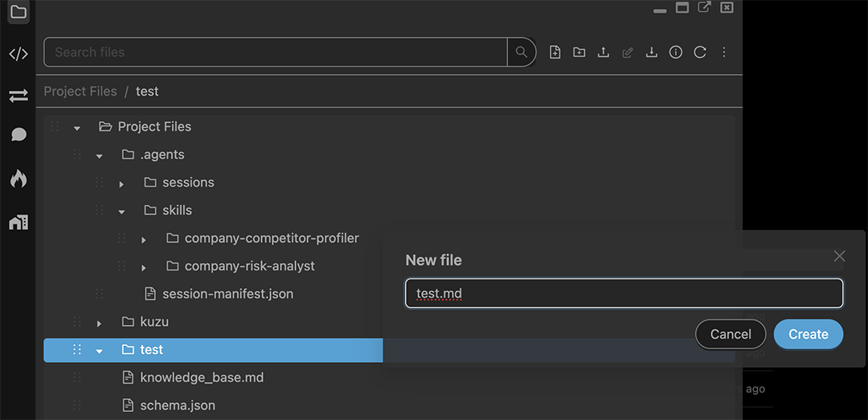Viewport: 868px width, 420px height.
Task: Click the Create button
Action: [x=809, y=334]
